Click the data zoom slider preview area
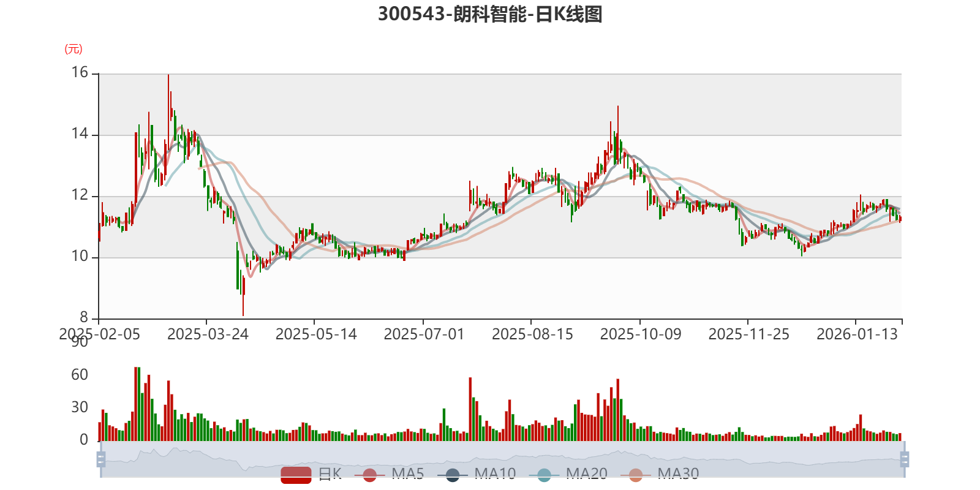The width and height of the screenshot is (980, 490). click(502, 459)
